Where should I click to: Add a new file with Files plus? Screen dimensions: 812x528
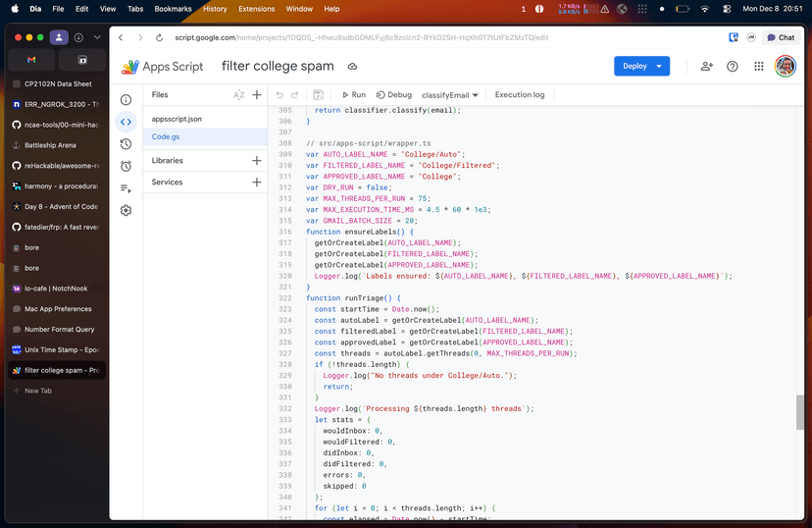(x=257, y=95)
